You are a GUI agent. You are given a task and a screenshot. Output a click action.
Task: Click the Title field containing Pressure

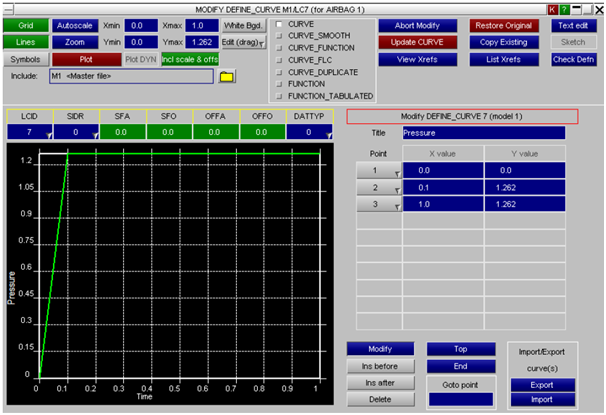482,133
